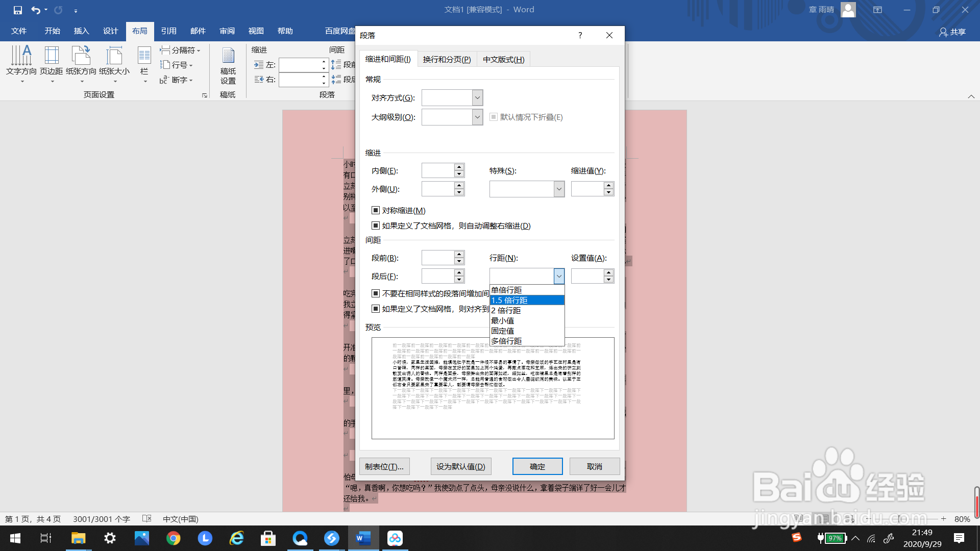The height and width of the screenshot is (551, 980).
Task: Toggle the Mirror Indents (对称缩进) checkbox
Action: coord(376,210)
